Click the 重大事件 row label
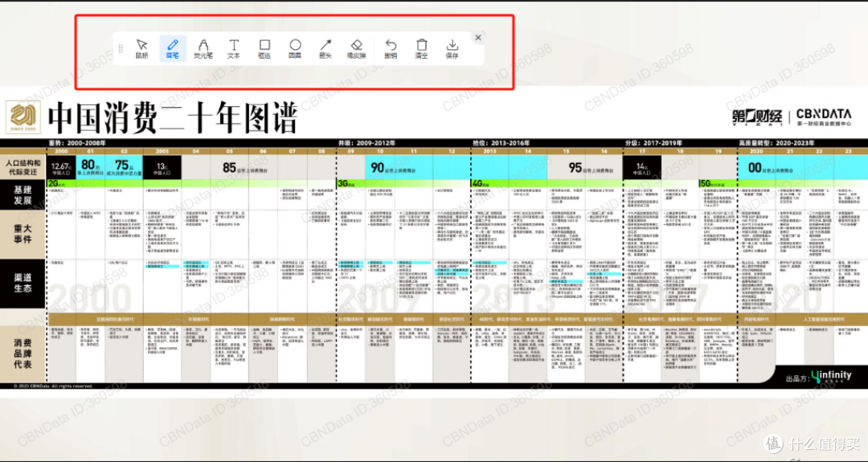 (23, 234)
